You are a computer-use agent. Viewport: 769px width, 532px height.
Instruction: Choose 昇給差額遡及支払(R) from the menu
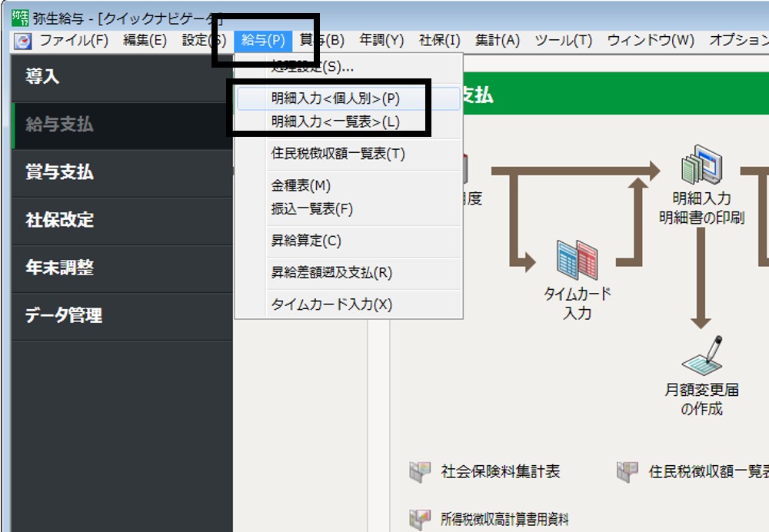(x=348, y=273)
